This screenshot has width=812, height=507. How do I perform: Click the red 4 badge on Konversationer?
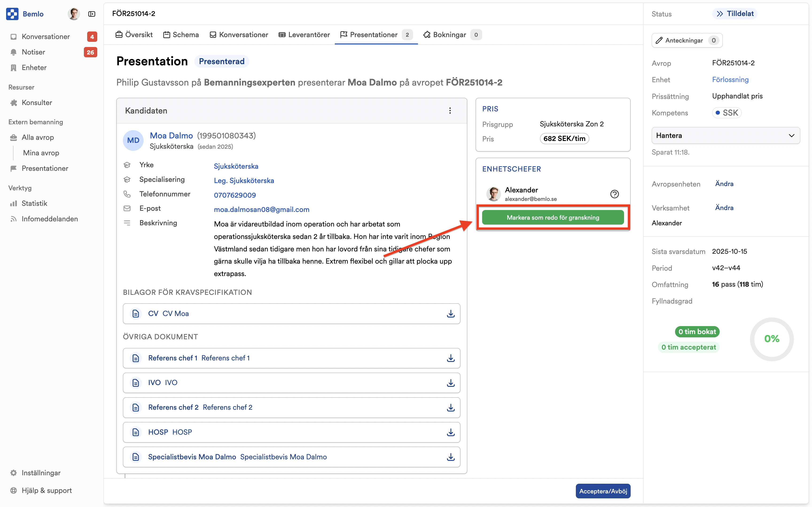[92, 37]
